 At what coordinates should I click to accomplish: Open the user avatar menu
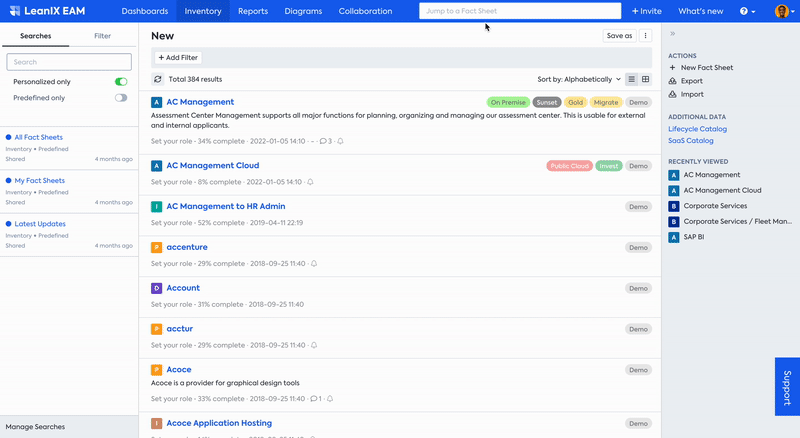tap(785, 11)
